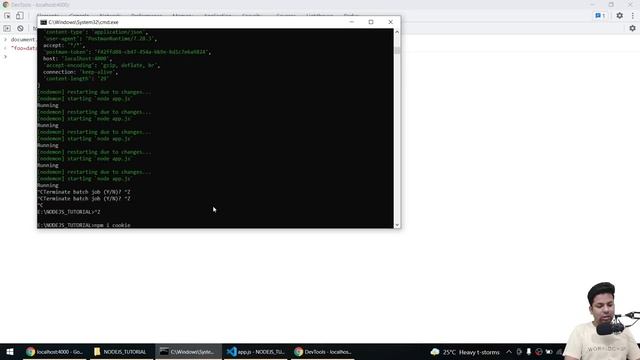Viewport: 640px width, 360px height.
Task: Show the console sidebar panel icon
Action: point(7,28)
